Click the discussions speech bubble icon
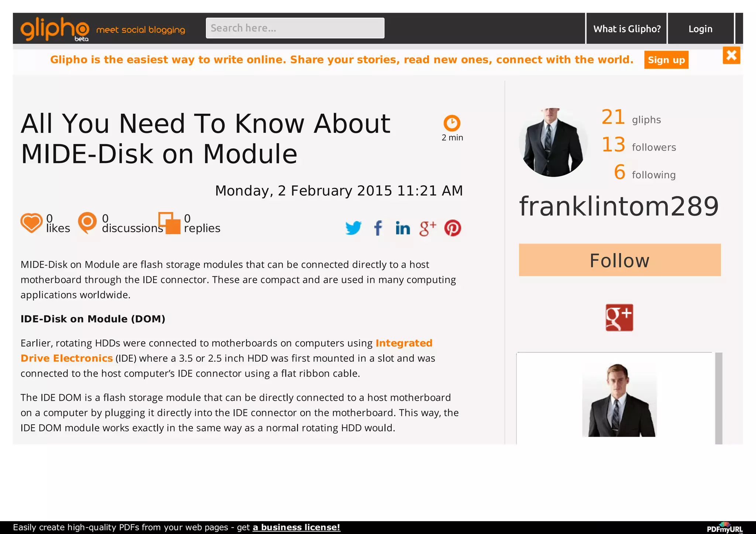 pyautogui.click(x=87, y=223)
